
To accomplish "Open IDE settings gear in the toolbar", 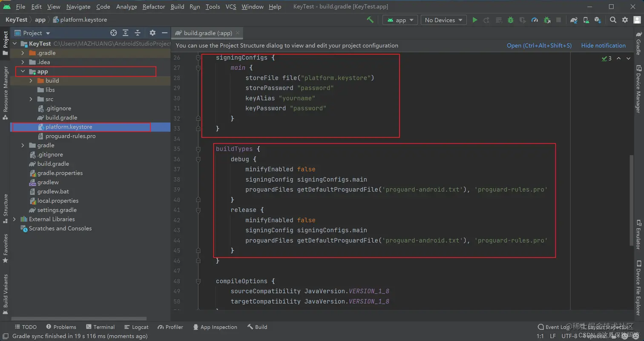I will [x=625, y=20].
